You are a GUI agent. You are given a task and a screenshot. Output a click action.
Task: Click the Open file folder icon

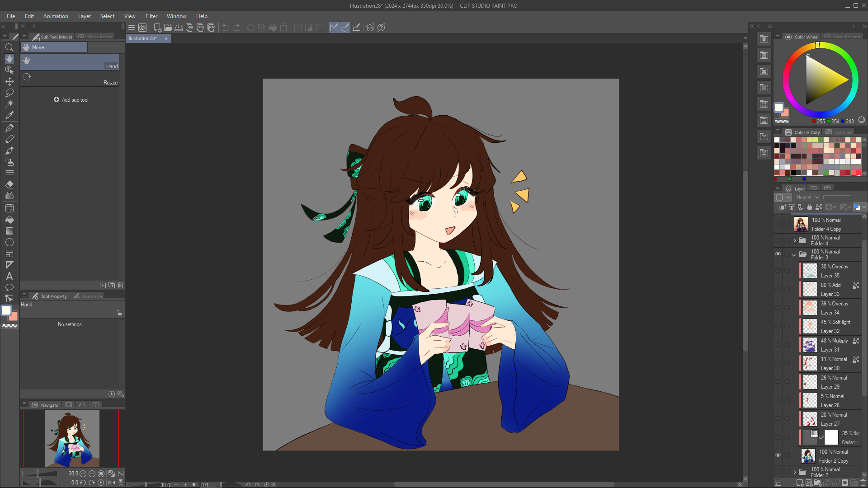point(168,28)
